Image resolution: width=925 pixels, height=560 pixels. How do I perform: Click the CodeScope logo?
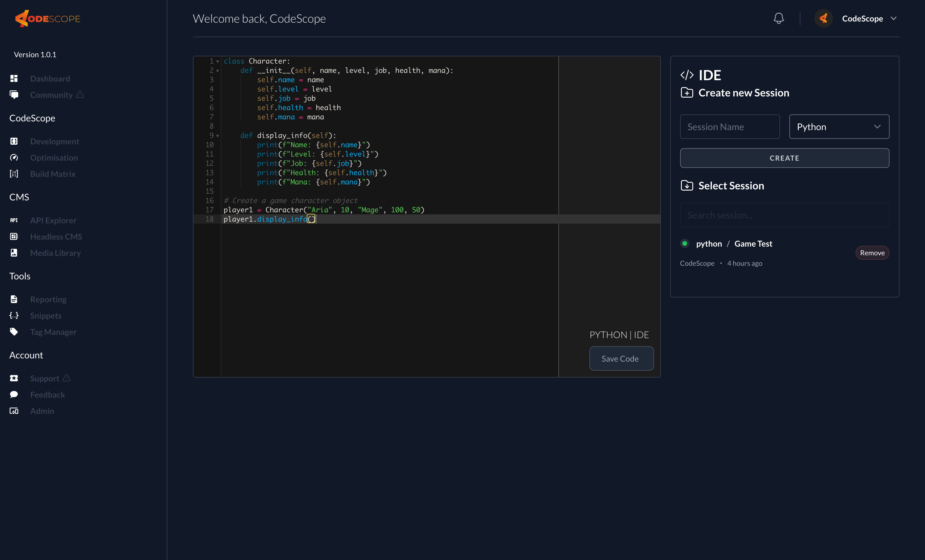tap(48, 18)
